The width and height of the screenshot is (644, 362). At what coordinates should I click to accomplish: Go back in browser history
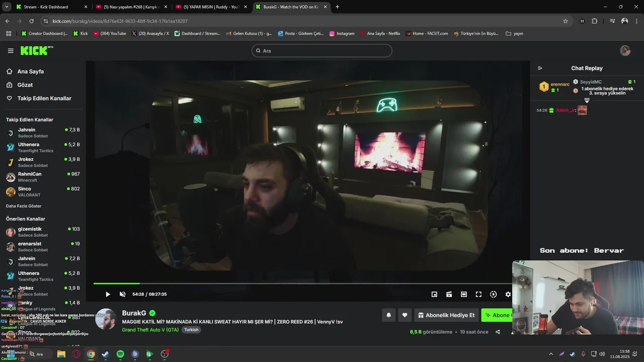pyautogui.click(x=7, y=21)
